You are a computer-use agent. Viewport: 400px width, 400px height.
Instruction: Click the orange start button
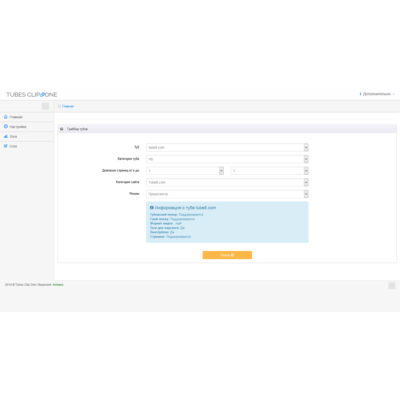click(227, 255)
